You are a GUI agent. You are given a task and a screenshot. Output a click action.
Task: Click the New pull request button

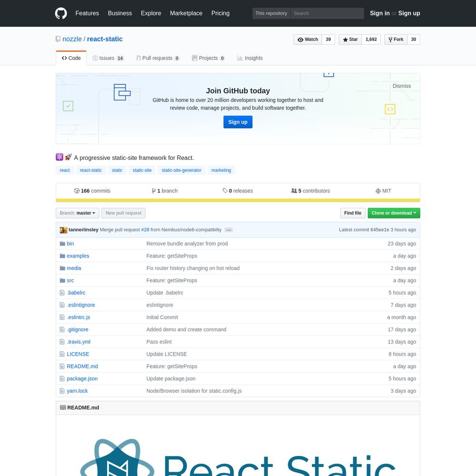(124, 213)
